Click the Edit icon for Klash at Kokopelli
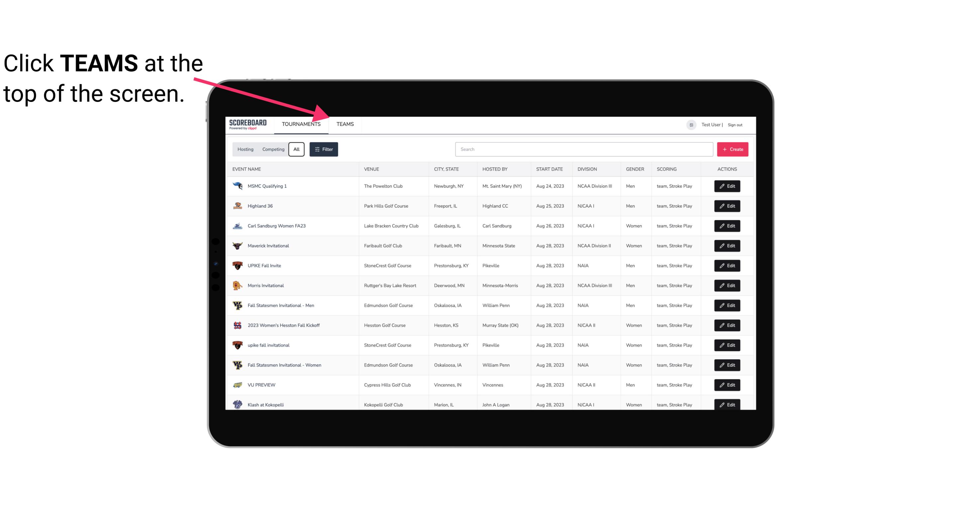 728,404
